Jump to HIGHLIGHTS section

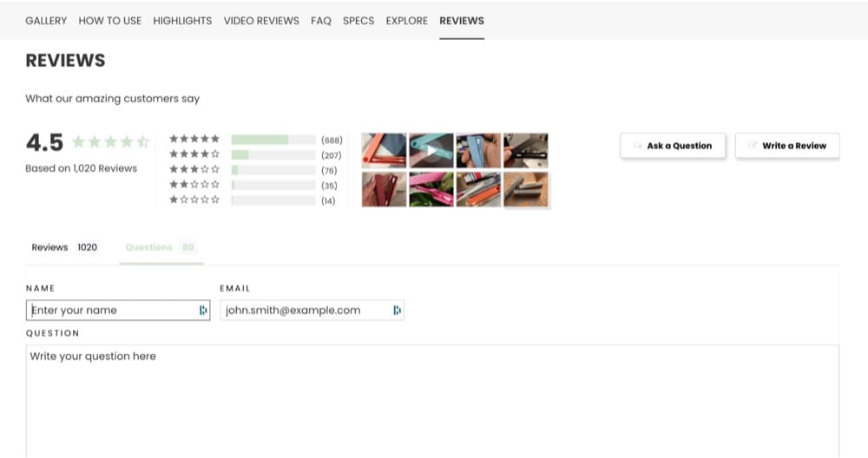coord(182,21)
